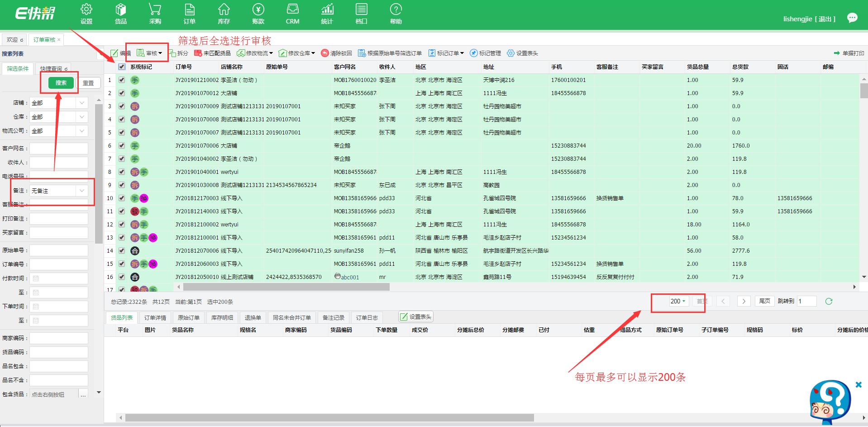
Task: Open the 账款 accounts module
Action: 258,14
